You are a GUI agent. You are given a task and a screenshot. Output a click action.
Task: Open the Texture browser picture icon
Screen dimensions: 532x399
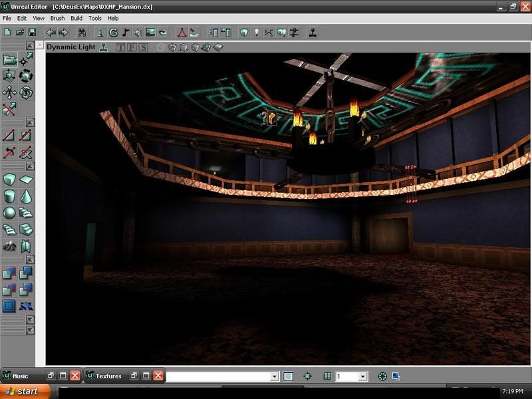(x=150, y=33)
